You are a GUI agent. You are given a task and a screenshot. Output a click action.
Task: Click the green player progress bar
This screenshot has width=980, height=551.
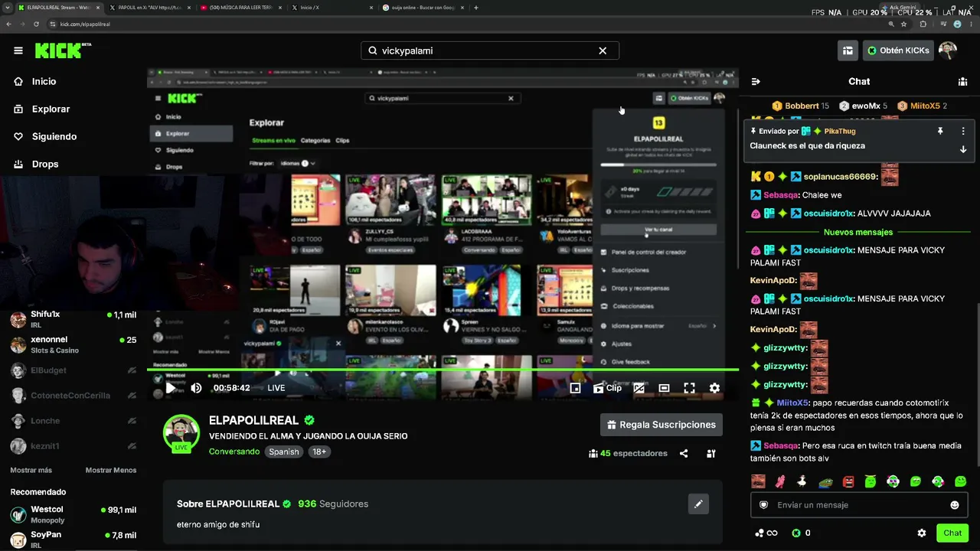tap(443, 370)
